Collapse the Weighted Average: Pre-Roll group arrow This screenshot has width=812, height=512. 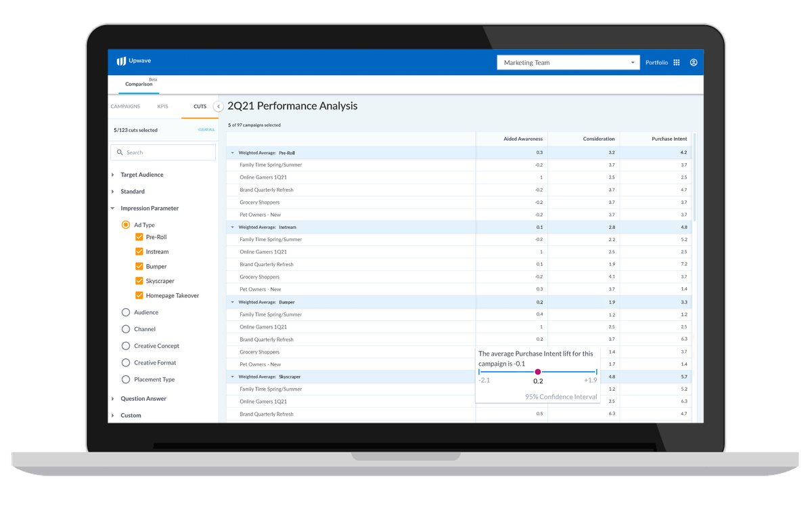(x=231, y=152)
